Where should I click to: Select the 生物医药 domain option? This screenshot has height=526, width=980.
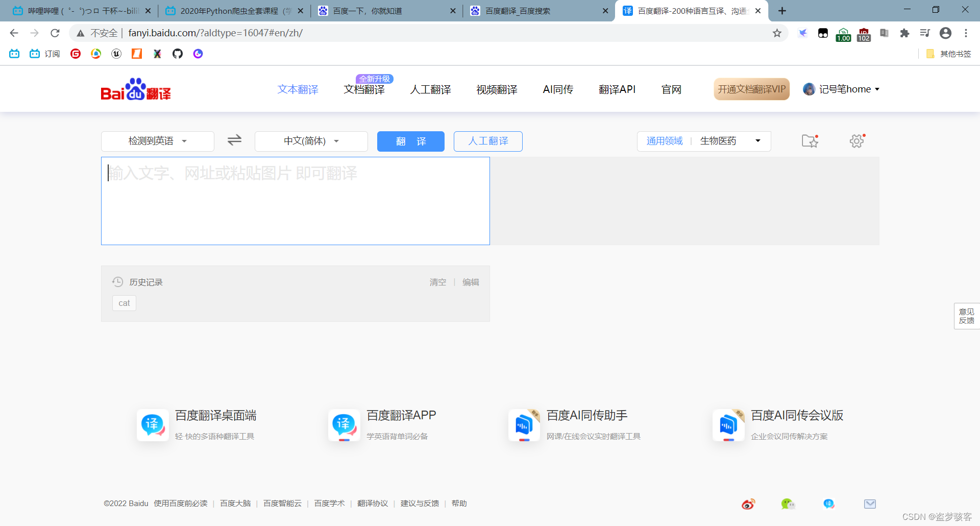click(x=718, y=141)
